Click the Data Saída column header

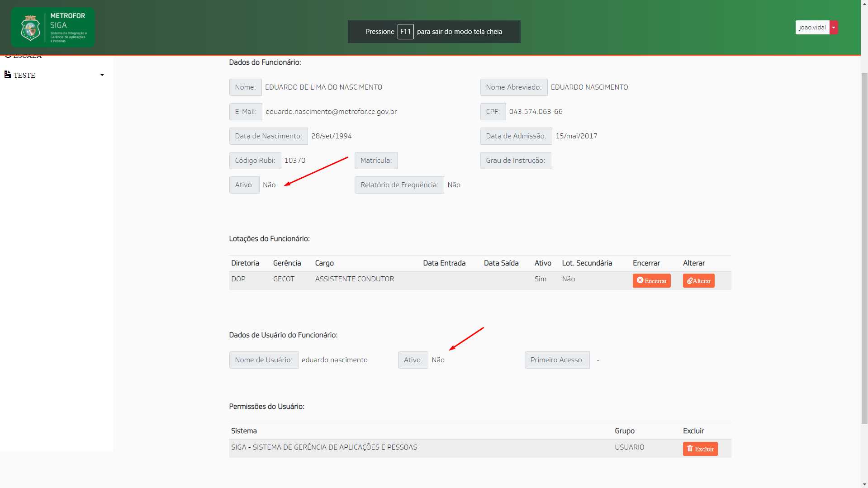pyautogui.click(x=501, y=263)
